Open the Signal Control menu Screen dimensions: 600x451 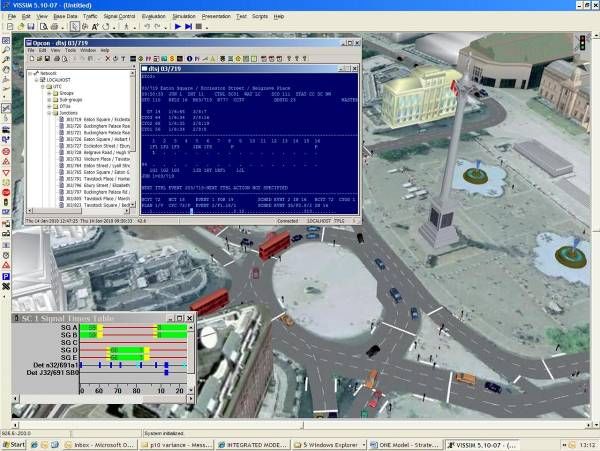click(119, 16)
